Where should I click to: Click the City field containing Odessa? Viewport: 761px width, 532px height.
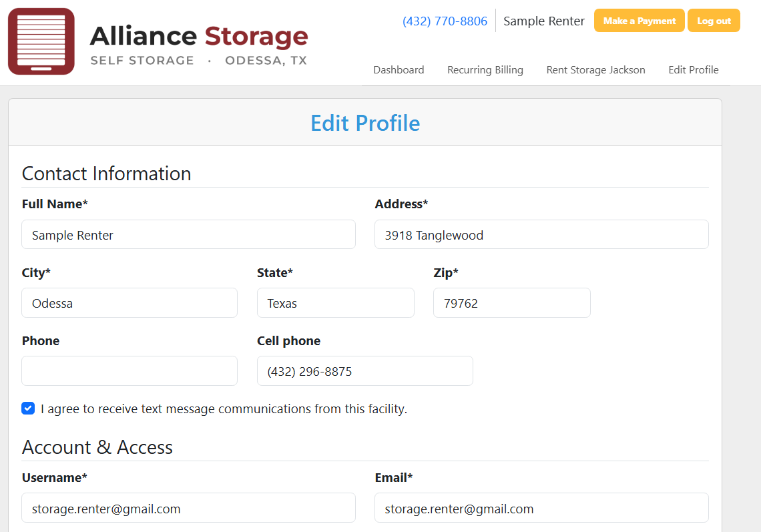pos(130,303)
